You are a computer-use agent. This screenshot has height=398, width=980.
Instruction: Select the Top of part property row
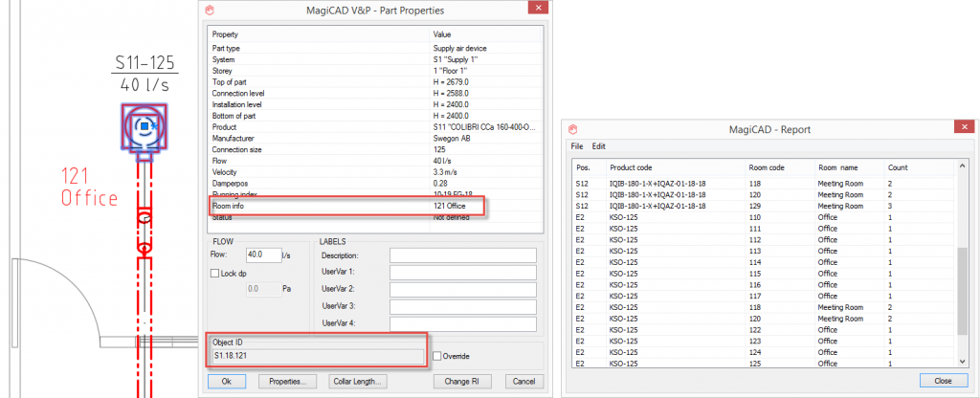(375, 82)
